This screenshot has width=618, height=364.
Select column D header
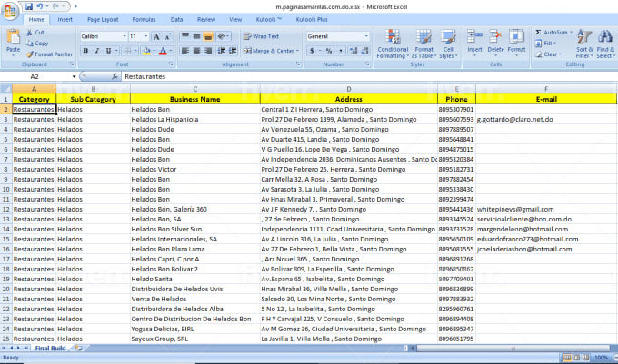348,89
